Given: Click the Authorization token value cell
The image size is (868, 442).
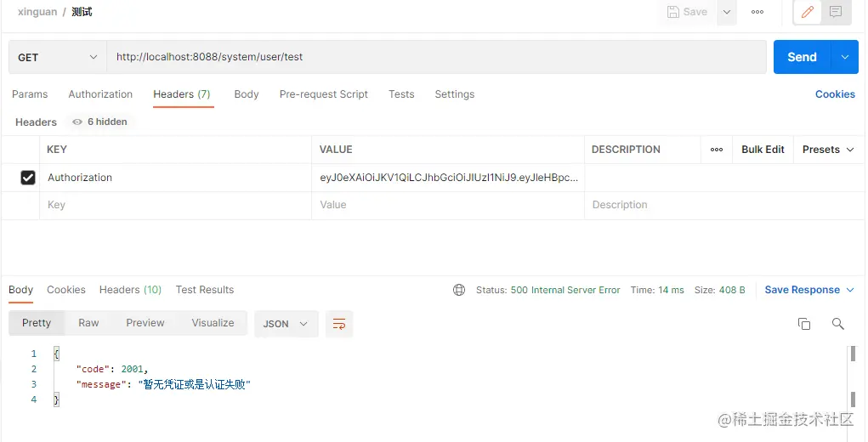Looking at the screenshot, I should (448, 178).
